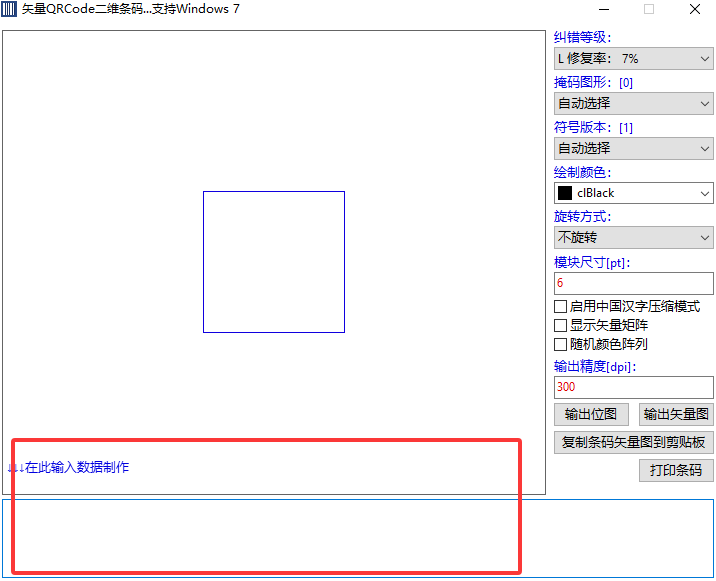Click 复制条码矢量图到剪贴板 button

pyautogui.click(x=633, y=442)
